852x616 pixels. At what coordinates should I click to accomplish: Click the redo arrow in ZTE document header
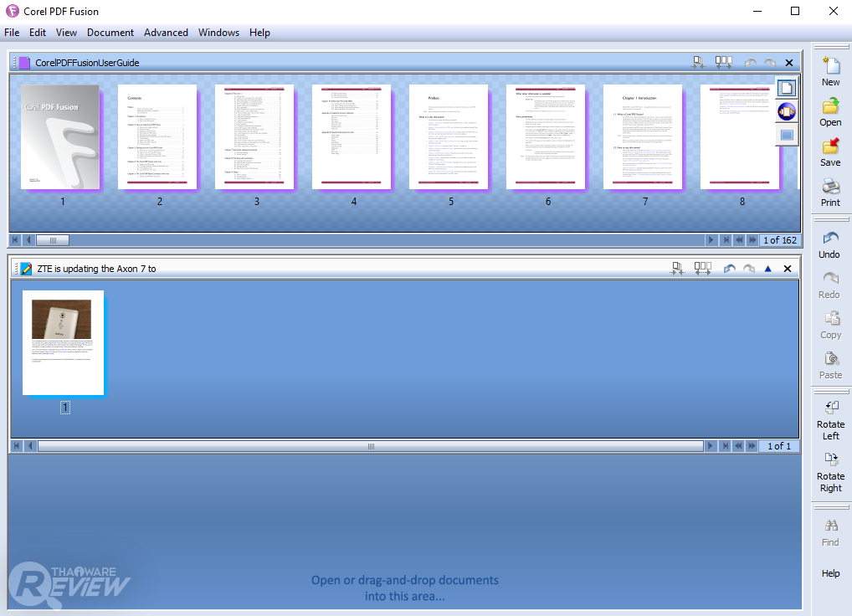point(749,269)
